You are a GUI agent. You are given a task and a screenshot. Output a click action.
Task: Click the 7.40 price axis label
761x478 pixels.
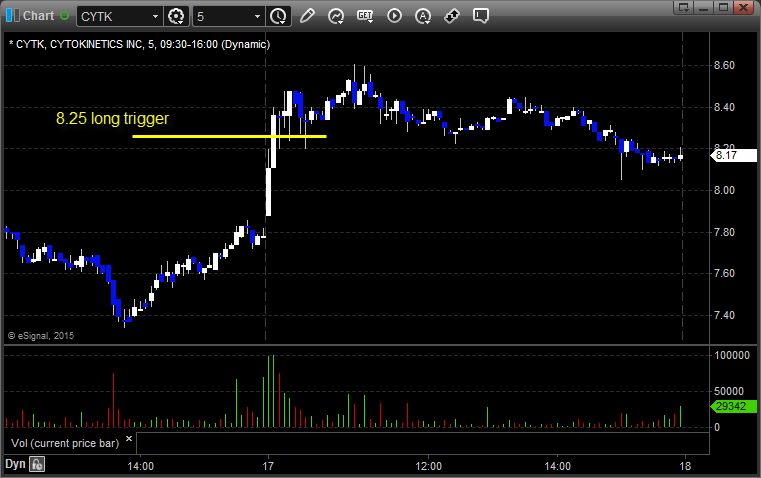[x=724, y=315]
